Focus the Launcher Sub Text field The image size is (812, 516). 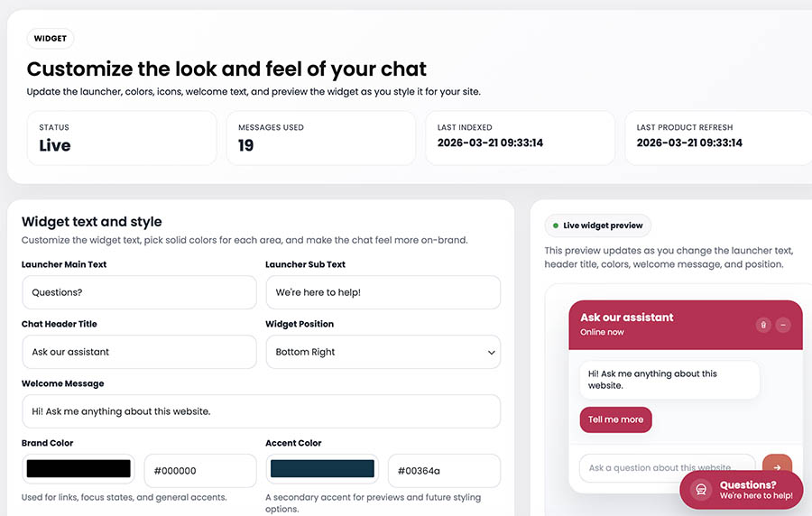coord(383,292)
